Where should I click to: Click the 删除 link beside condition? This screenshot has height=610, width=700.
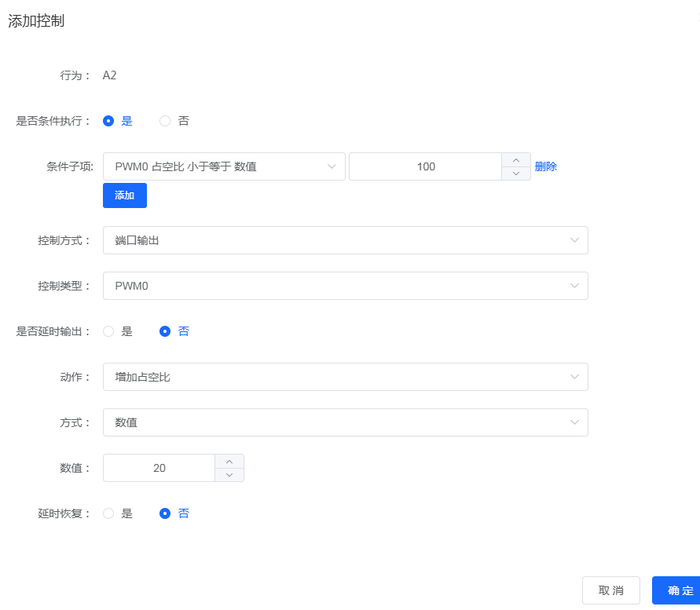pos(546,166)
